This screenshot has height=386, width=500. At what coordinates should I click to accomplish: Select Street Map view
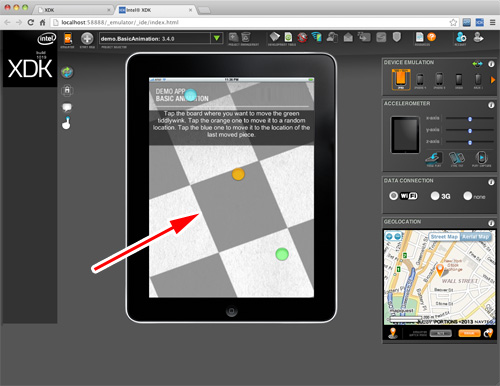(444, 237)
